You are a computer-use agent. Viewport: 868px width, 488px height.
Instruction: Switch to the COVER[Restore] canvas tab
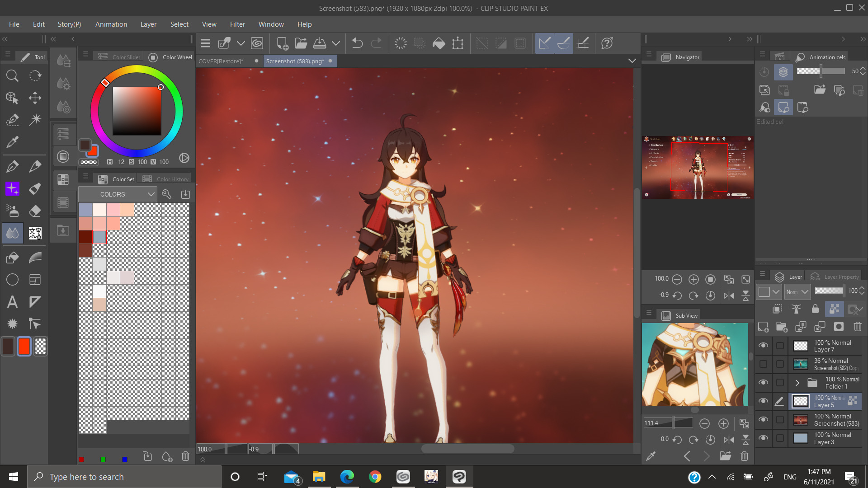pyautogui.click(x=221, y=61)
